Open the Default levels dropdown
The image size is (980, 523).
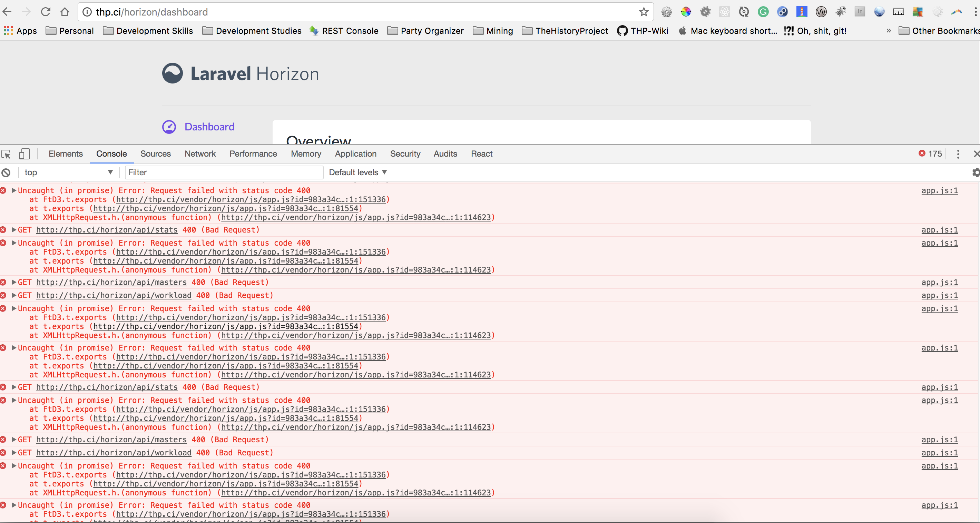(357, 173)
